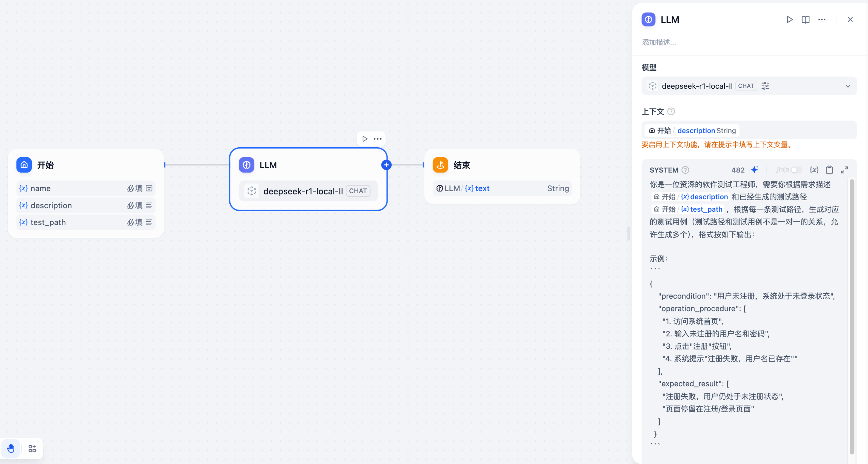Select the 结束 end node
The image size is (868, 464).
coord(502,177)
